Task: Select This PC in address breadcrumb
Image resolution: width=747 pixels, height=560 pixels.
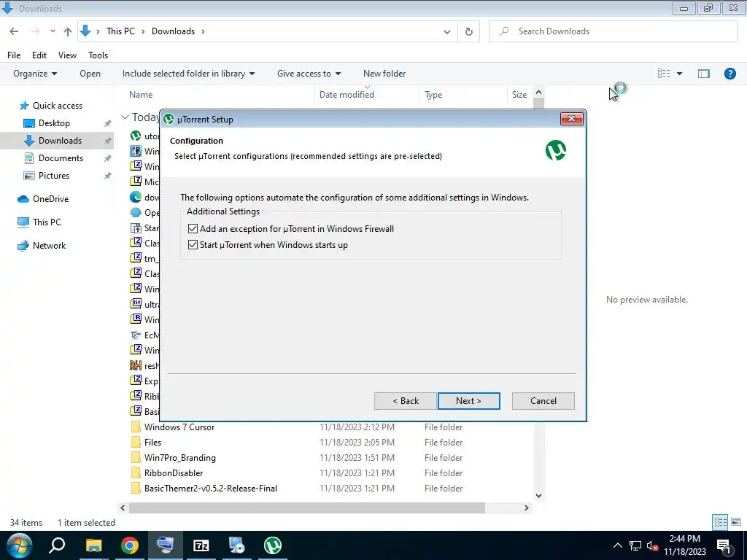Action: 120,31
